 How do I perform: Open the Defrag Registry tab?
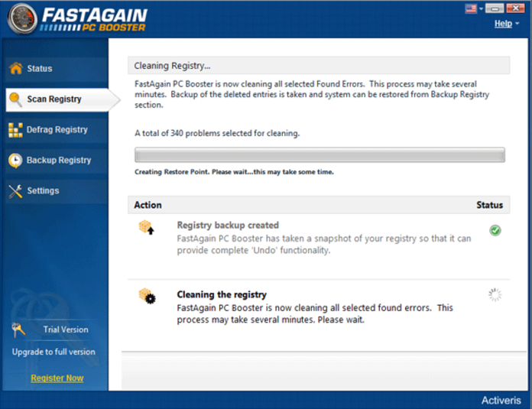(x=57, y=130)
